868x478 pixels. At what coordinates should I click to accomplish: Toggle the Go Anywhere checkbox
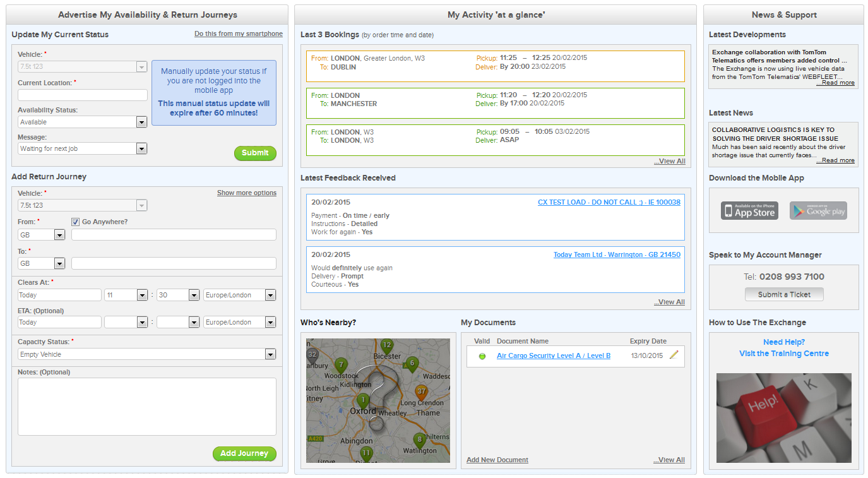tap(75, 222)
